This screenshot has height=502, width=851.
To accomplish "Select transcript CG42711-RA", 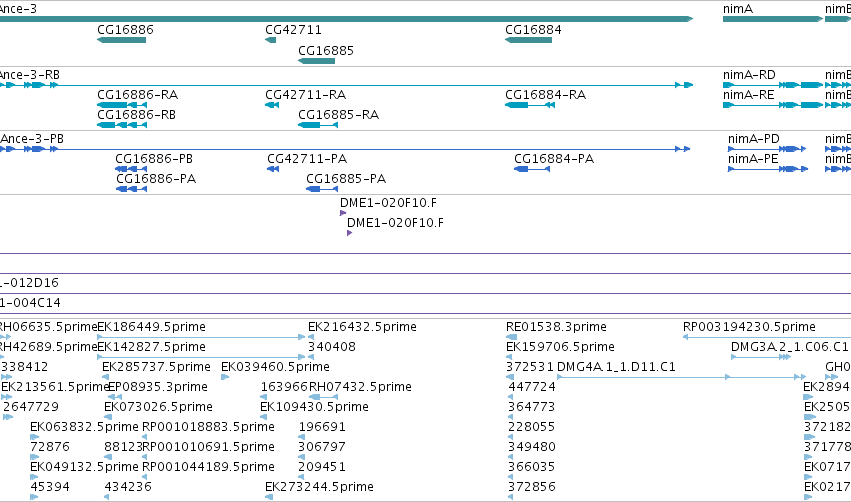I will pyautogui.click(x=272, y=105).
